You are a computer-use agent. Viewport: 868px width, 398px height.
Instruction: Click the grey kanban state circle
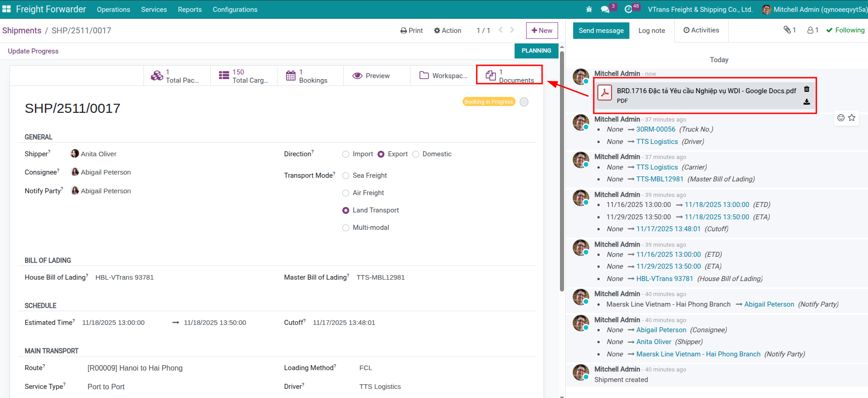524,102
